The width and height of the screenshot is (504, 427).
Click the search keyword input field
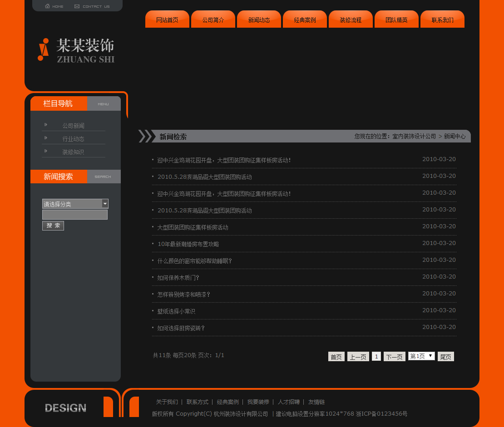pos(74,214)
